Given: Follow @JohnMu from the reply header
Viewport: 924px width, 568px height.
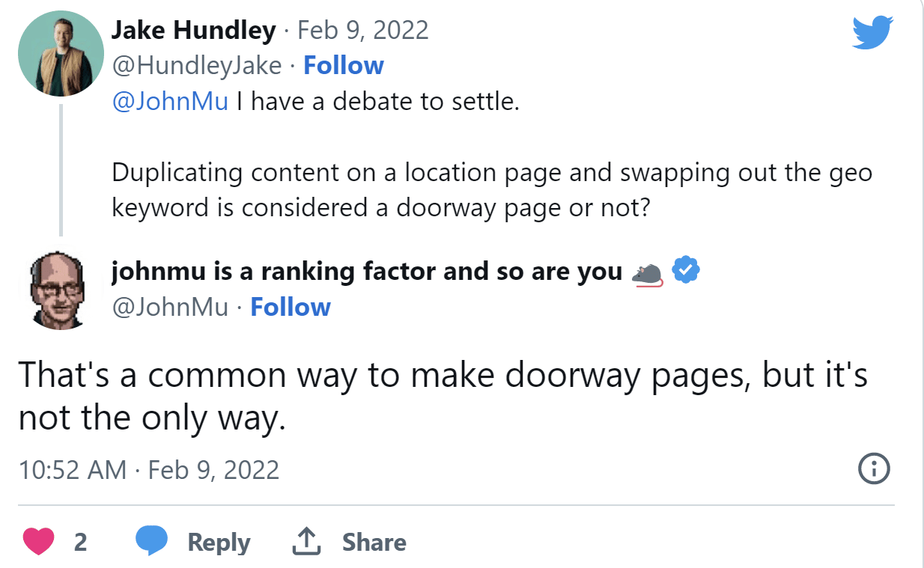Looking at the screenshot, I should coord(290,308).
